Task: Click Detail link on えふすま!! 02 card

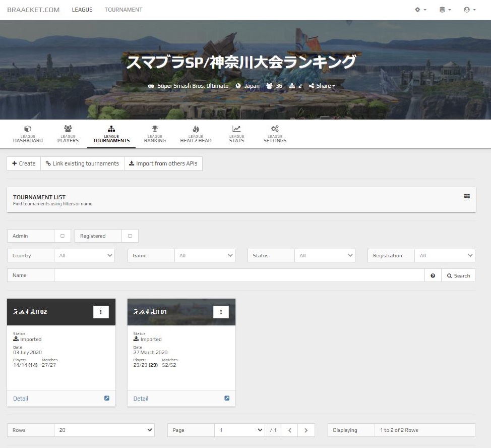Action: click(21, 399)
